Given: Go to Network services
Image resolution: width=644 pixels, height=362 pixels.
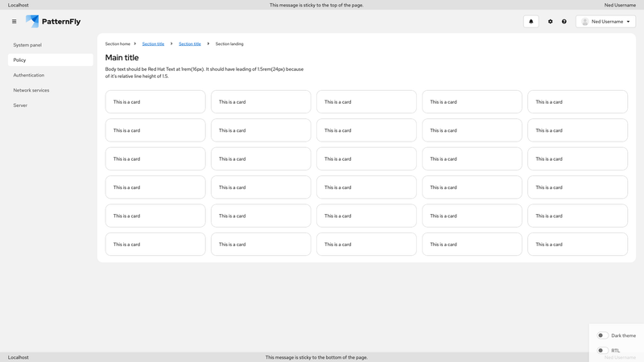Looking at the screenshot, I should [x=31, y=90].
